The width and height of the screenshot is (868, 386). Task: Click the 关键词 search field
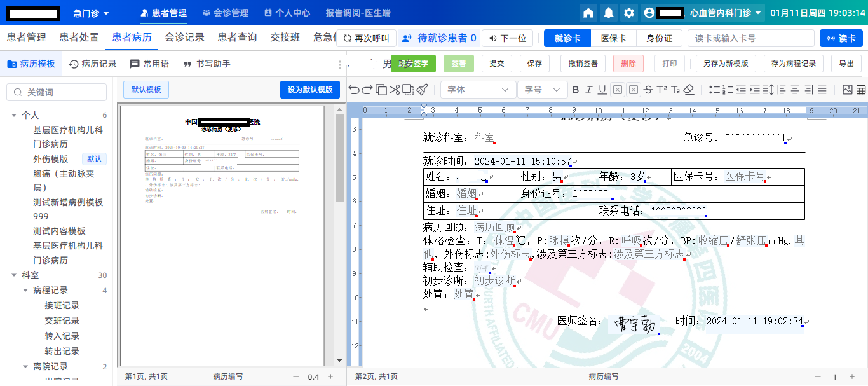click(57, 92)
